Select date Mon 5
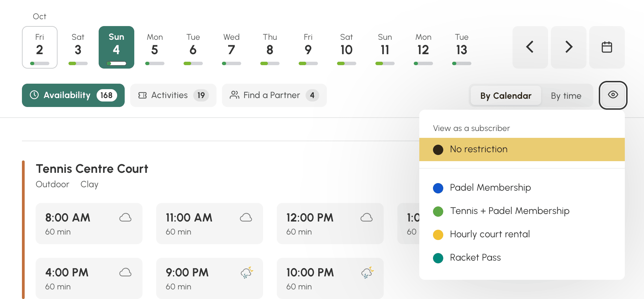 pos(155,47)
